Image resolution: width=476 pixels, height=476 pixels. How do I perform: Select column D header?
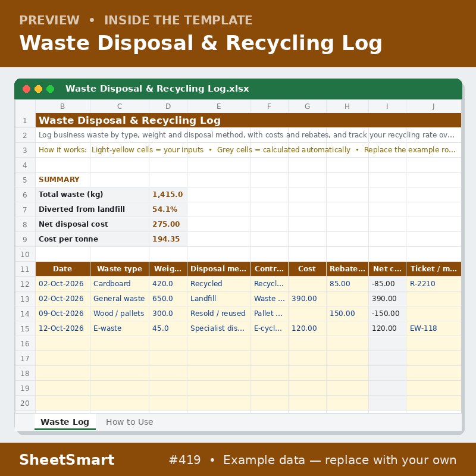click(x=168, y=107)
